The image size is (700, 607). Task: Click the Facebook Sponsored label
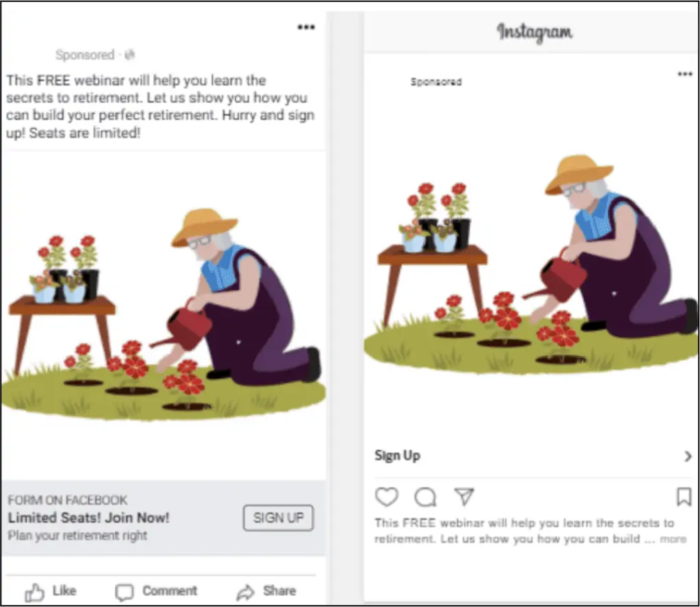click(85, 55)
